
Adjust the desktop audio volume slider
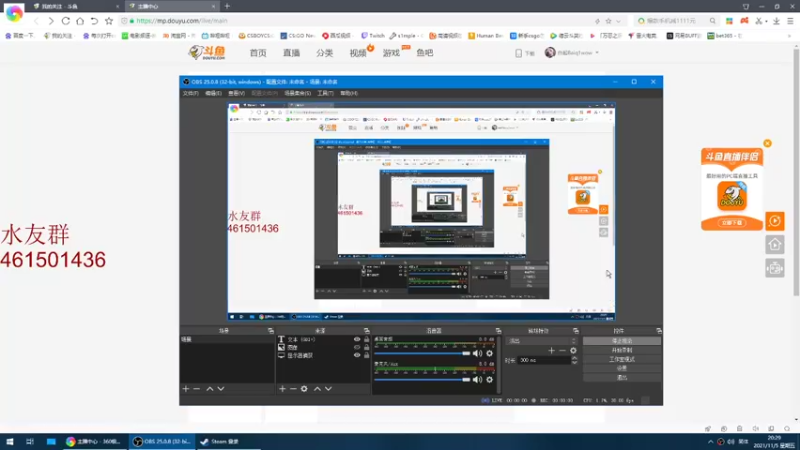click(x=422, y=353)
